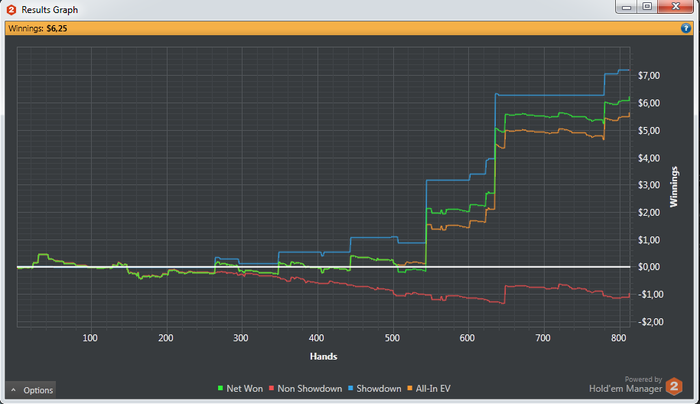
Task: Open the help icon in the orange bar
Action: coord(686,28)
